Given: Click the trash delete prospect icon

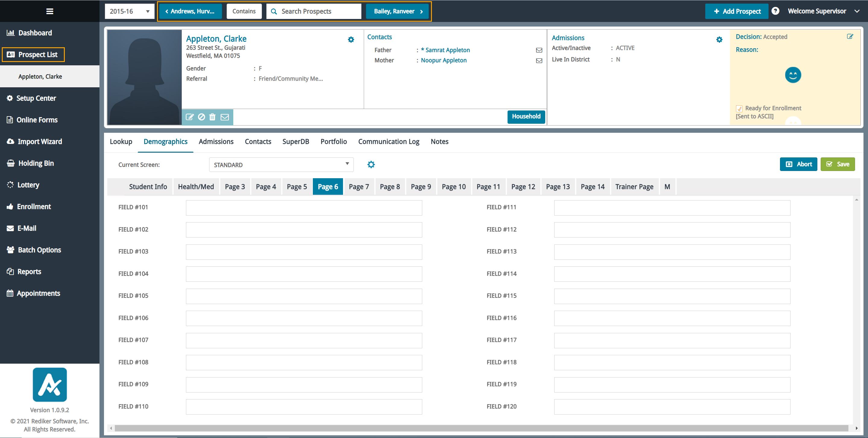Looking at the screenshot, I should tap(212, 117).
